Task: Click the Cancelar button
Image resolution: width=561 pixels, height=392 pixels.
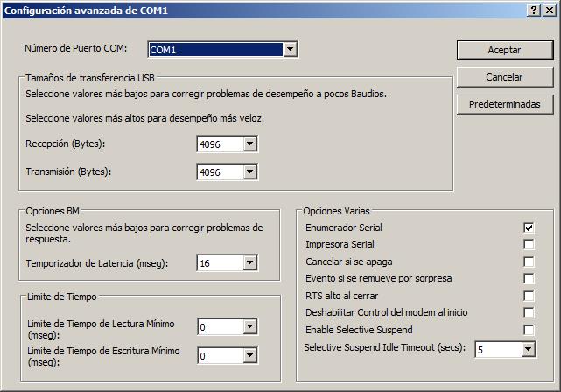Action: pyautogui.click(x=505, y=77)
